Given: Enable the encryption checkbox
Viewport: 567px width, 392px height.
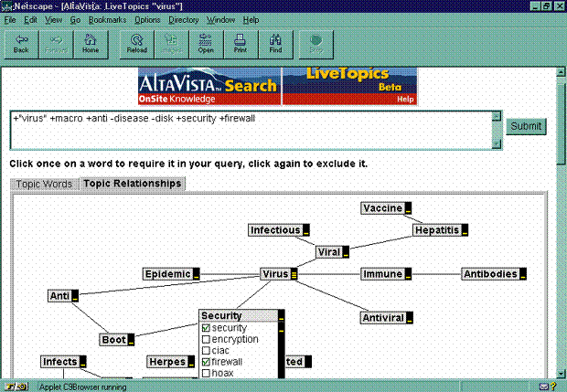Looking at the screenshot, I should [206, 339].
